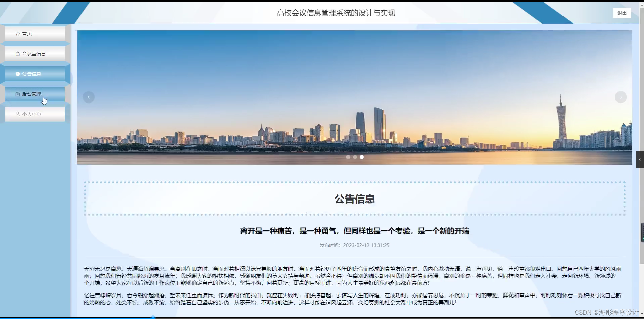Viewport: 644px width, 319px height.
Task: Click the chevron tab on the right edge
Action: [640, 159]
